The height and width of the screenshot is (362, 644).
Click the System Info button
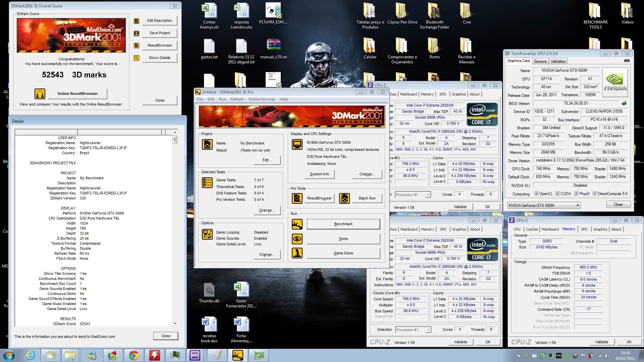coord(319,174)
